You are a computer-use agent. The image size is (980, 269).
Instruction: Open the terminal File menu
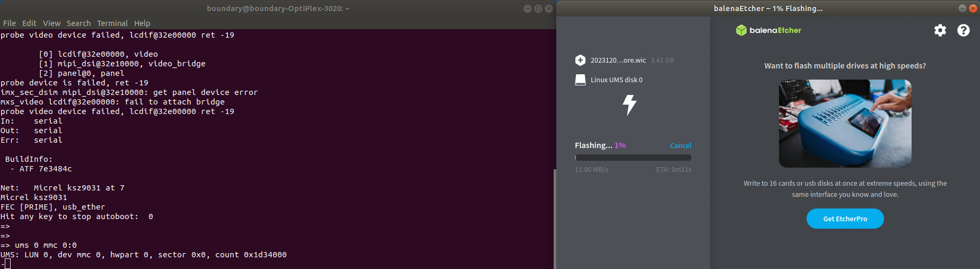[x=10, y=23]
